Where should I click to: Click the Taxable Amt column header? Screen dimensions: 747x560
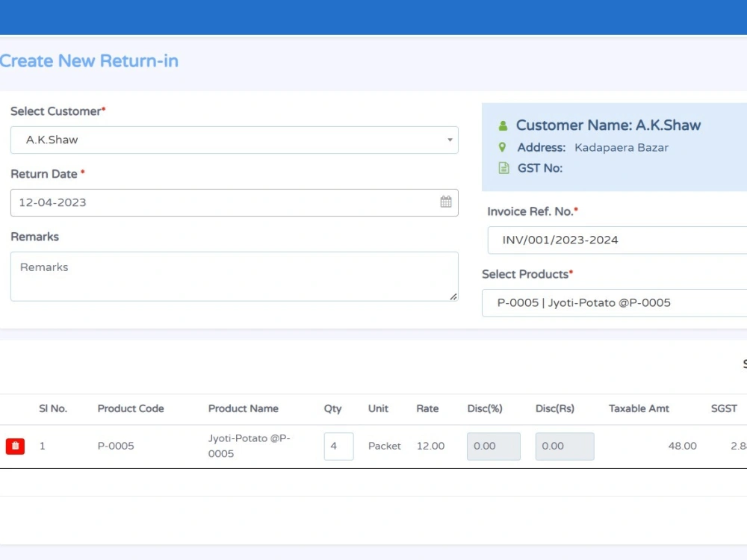click(x=639, y=408)
